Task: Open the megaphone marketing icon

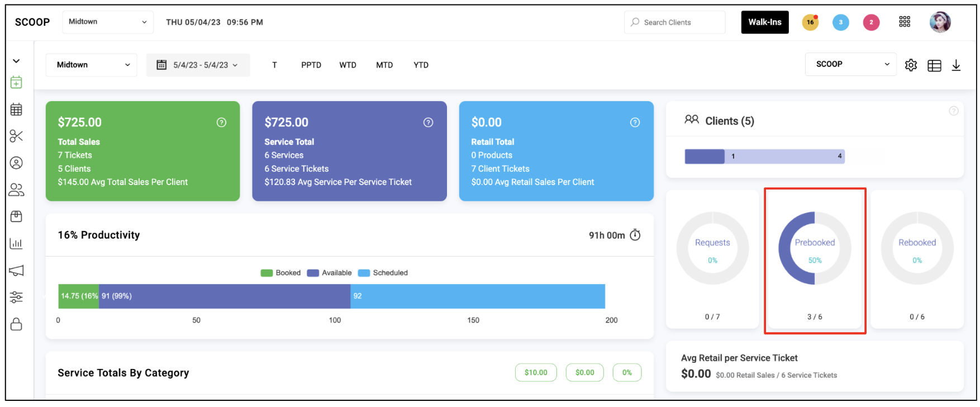Action: pos(16,271)
